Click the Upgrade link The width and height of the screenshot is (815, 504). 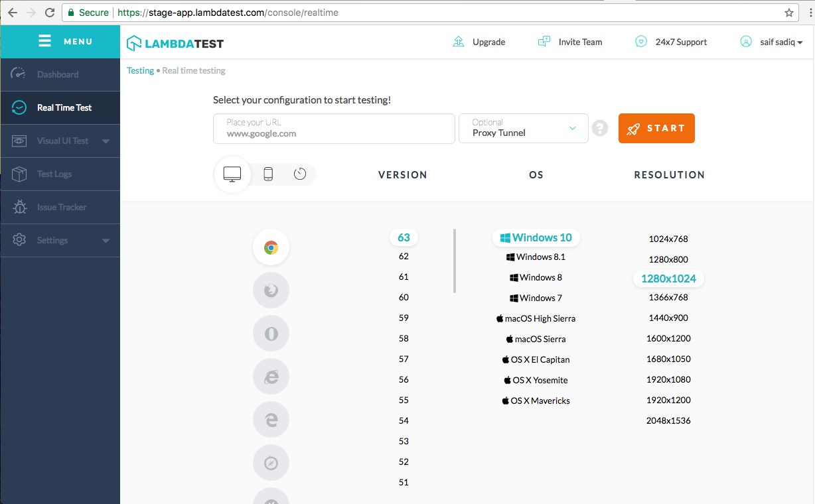(479, 42)
